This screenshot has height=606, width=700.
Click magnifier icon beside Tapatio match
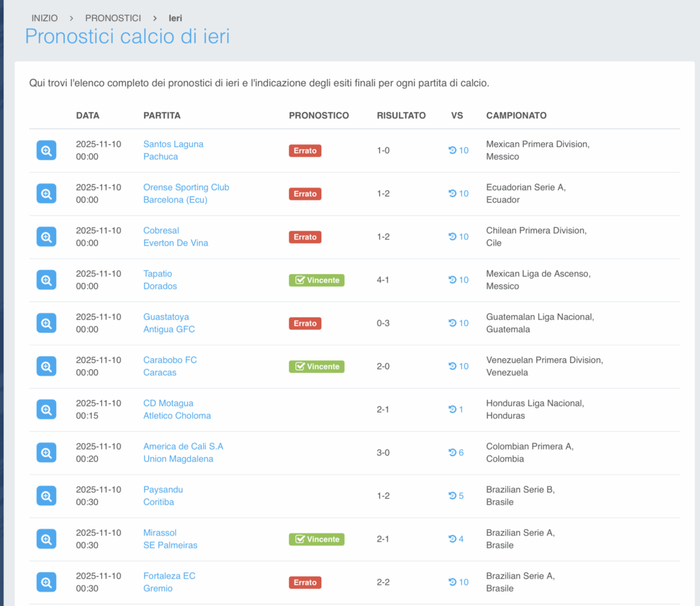pos(46,280)
